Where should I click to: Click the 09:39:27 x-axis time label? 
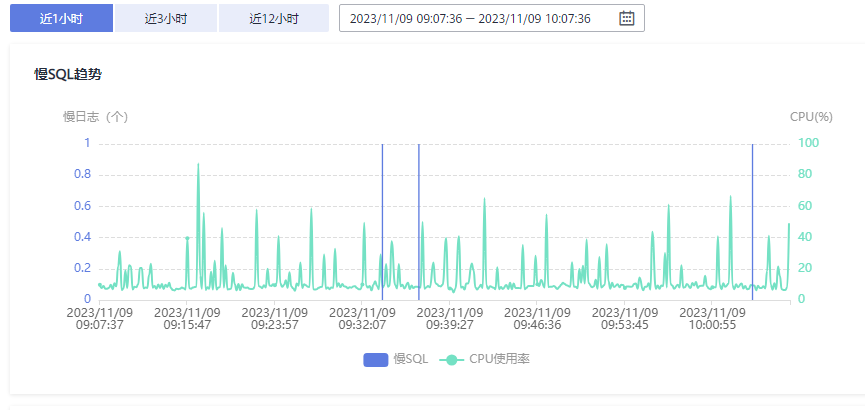click(x=450, y=324)
